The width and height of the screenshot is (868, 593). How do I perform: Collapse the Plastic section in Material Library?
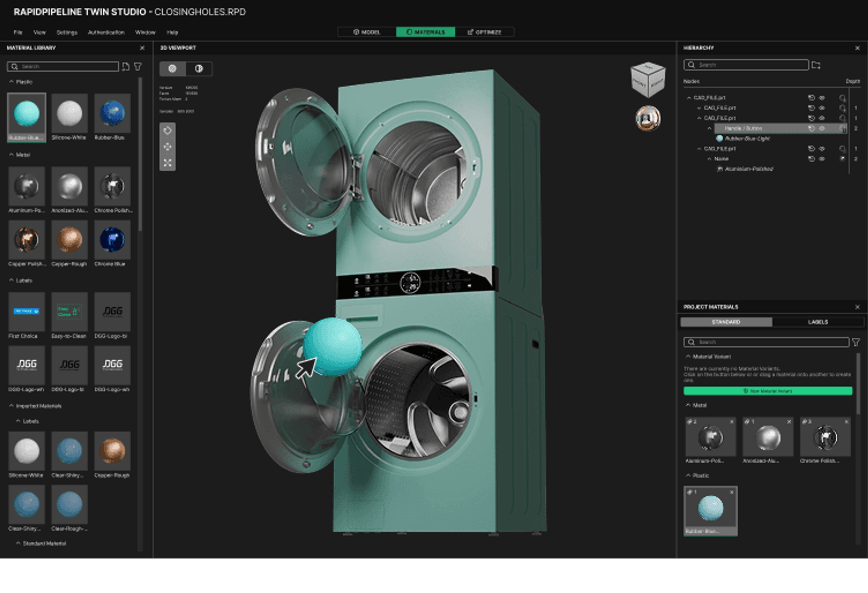pyautogui.click(x=11, y=82)
